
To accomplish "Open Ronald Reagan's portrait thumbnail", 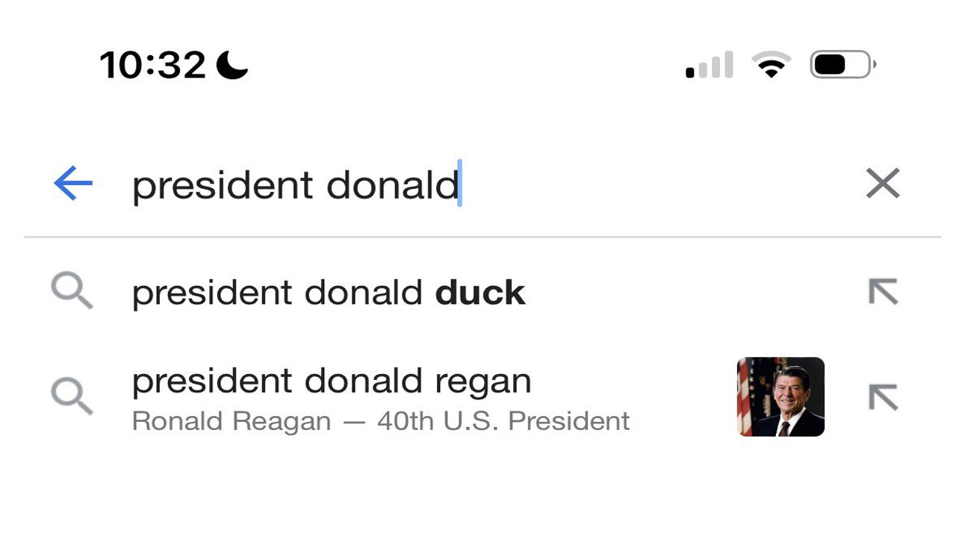I will 780,396.
